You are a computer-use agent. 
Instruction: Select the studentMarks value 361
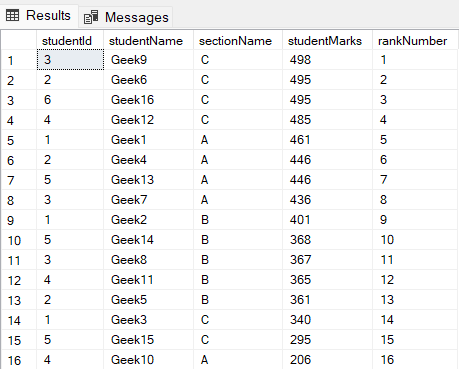327,300
